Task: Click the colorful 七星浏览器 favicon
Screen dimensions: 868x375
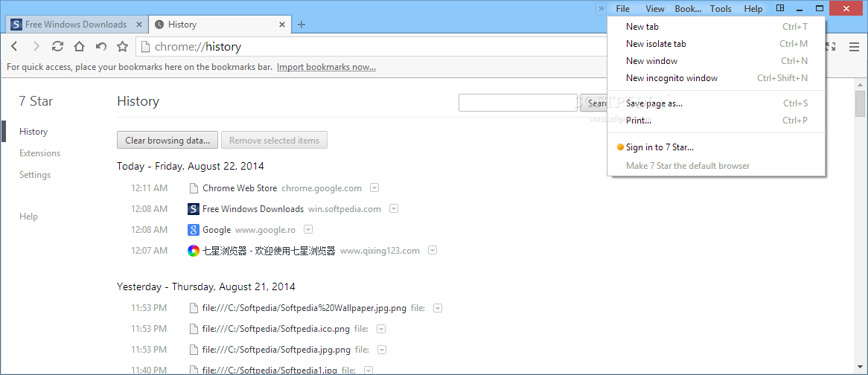Action: click(194, 251)
